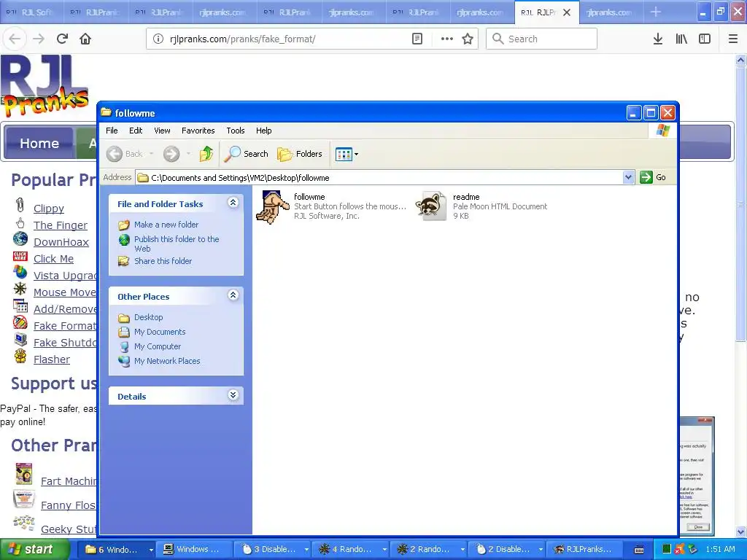The height and width of the screenshot is (560, 747).
Task: Switch to the RJL Soft browser tab
Action: (32, 12)
